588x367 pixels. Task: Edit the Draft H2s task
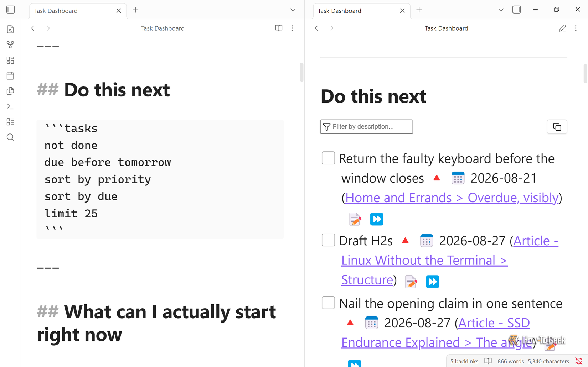click(x=411, y=282)
